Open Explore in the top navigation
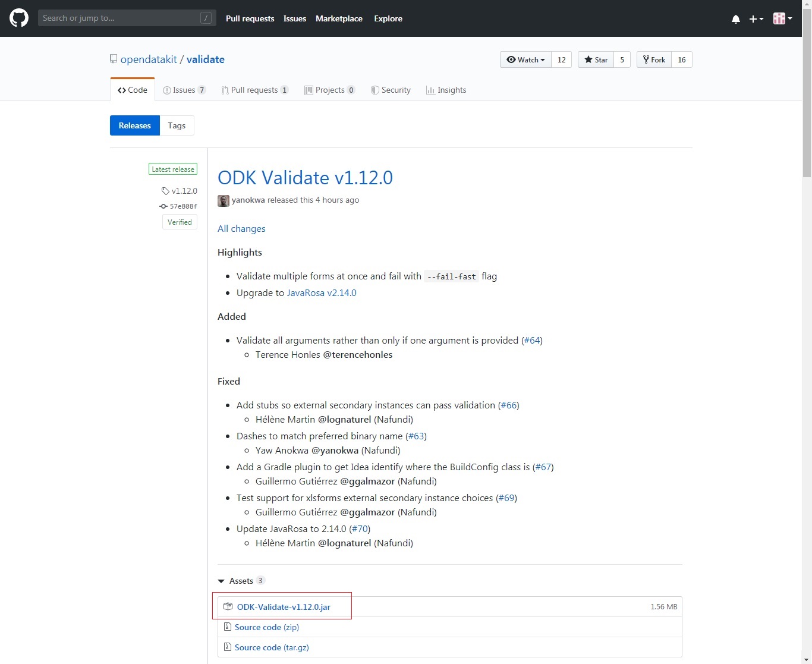This screenshot has height=664, width=812. coord(388,18)
